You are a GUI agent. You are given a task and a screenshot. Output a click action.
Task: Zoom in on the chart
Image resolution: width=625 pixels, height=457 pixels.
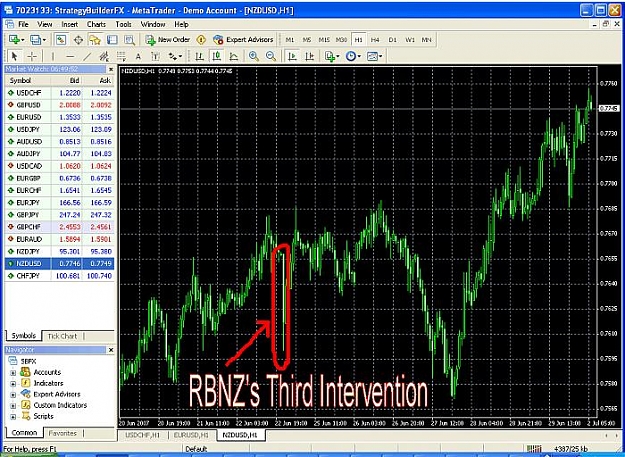[x=254, y=56]
